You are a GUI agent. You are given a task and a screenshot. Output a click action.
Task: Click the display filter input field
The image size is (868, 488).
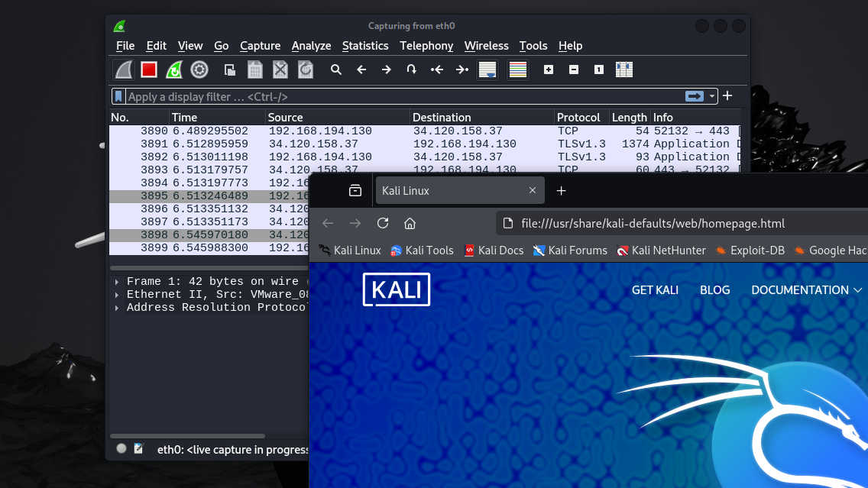[x=397, y=97]
